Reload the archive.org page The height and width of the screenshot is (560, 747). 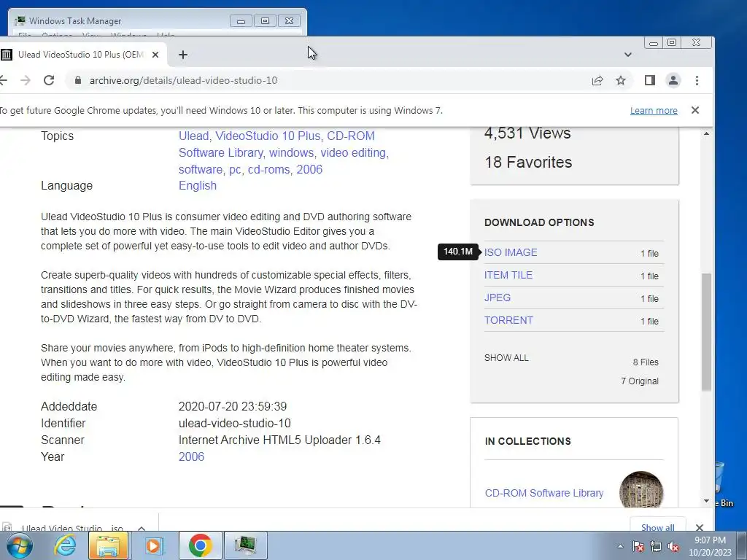49,80
